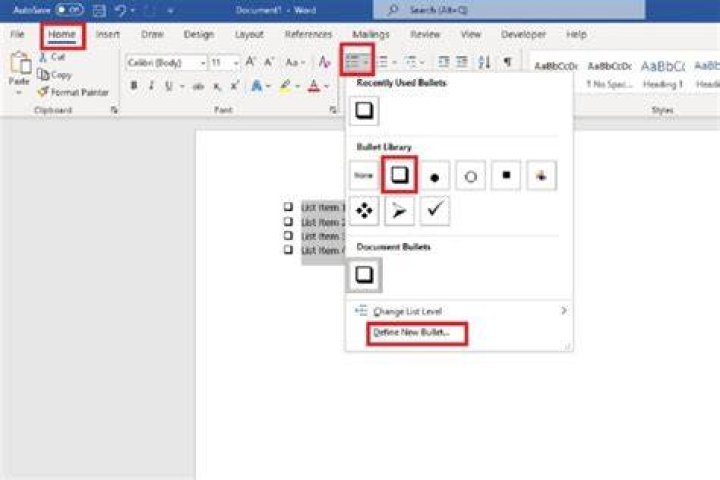720x480 pixels.
Task: Open the File tab
Action: [17, 34]
